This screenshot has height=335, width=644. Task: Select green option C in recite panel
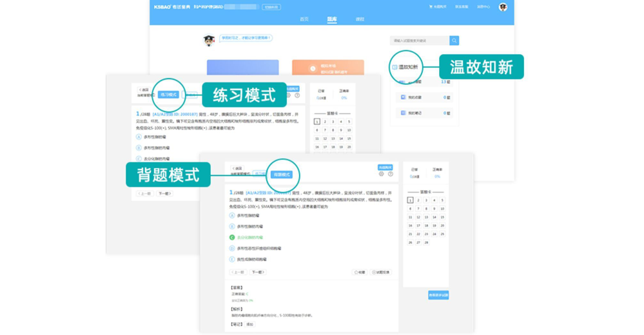232,237
